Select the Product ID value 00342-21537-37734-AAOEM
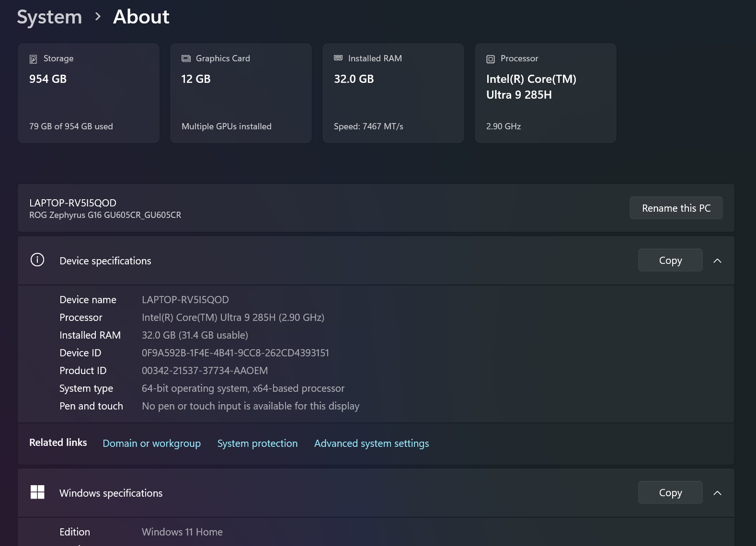Screen dimensions: 756x546 coord(205,371)
